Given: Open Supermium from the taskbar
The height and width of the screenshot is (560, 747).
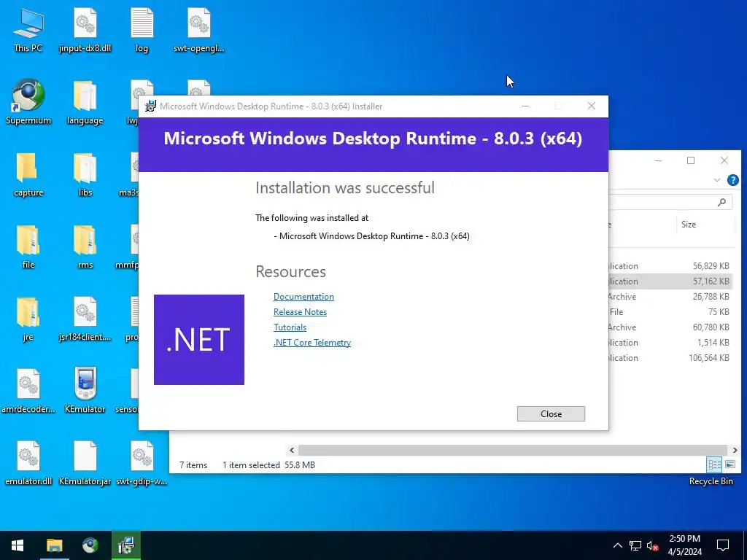Looking at the screenshot, I should [90, 545].
